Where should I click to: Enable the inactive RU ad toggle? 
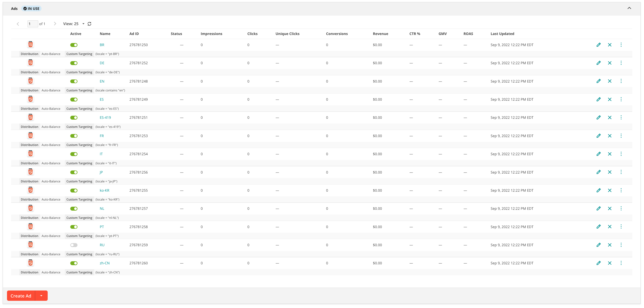coord(74,245)
